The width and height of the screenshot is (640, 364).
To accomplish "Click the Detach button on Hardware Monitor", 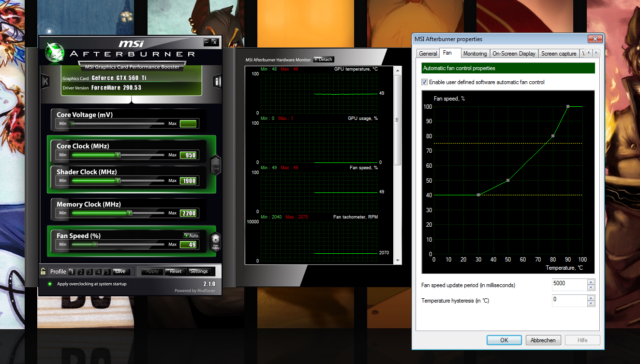I will pyautogui.click(x=324, y=59).
